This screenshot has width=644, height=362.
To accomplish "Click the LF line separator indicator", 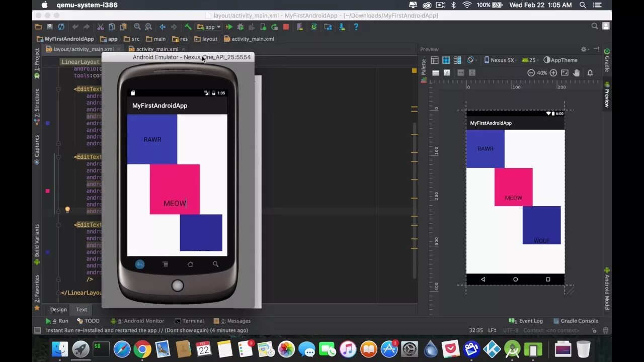I will (492, 330).
